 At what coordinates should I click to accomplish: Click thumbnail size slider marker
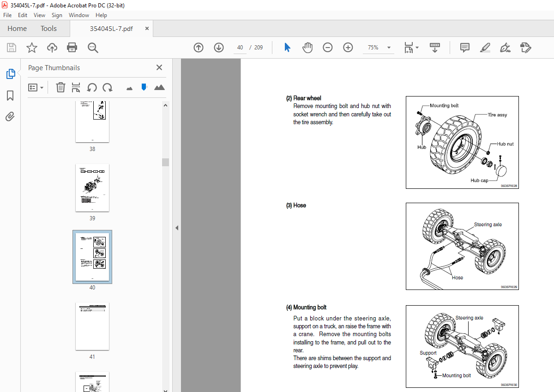click(x=144, y=87)
